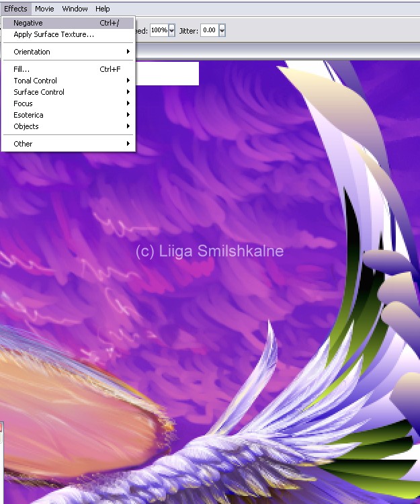Expand the Surface Control submenu
The image size is (420, 504).
point(68,92)
